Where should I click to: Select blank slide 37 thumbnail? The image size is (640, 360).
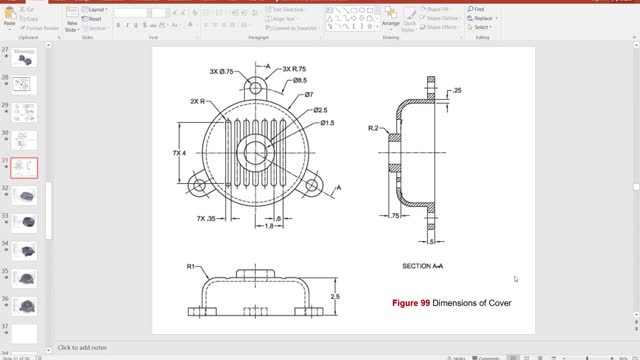[24, 334]
